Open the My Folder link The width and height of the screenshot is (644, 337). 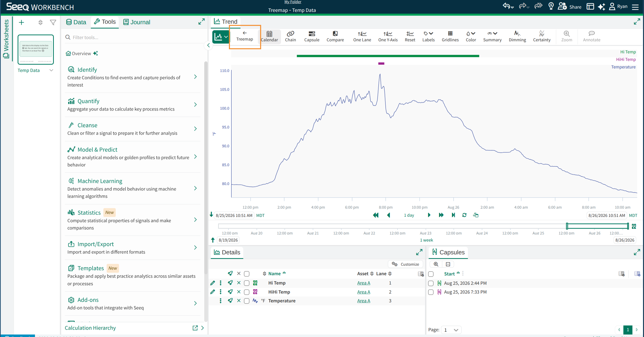pyautogui.click(x=293, y=2)
